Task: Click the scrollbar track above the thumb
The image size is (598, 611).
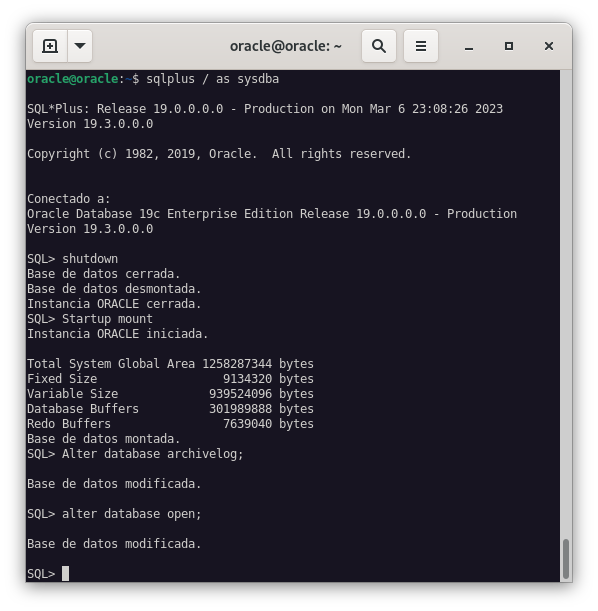Action: pos(566,304)
